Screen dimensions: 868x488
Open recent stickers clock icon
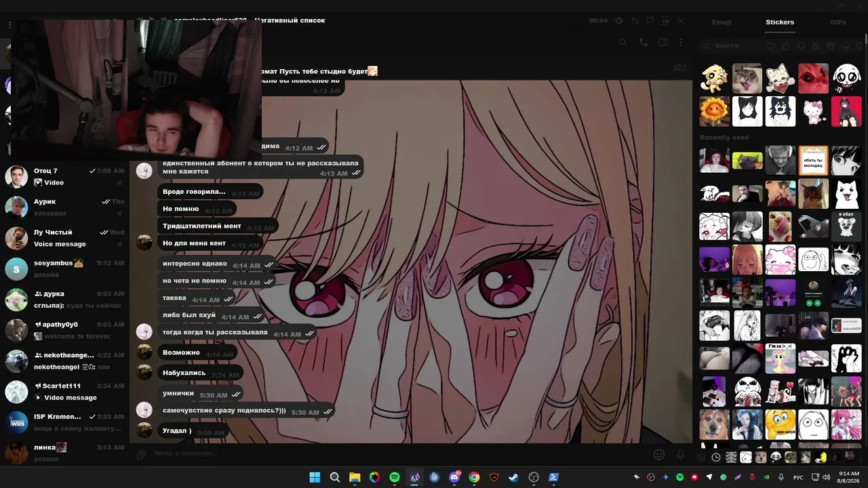pyautogui.click(x=716, y=457)
